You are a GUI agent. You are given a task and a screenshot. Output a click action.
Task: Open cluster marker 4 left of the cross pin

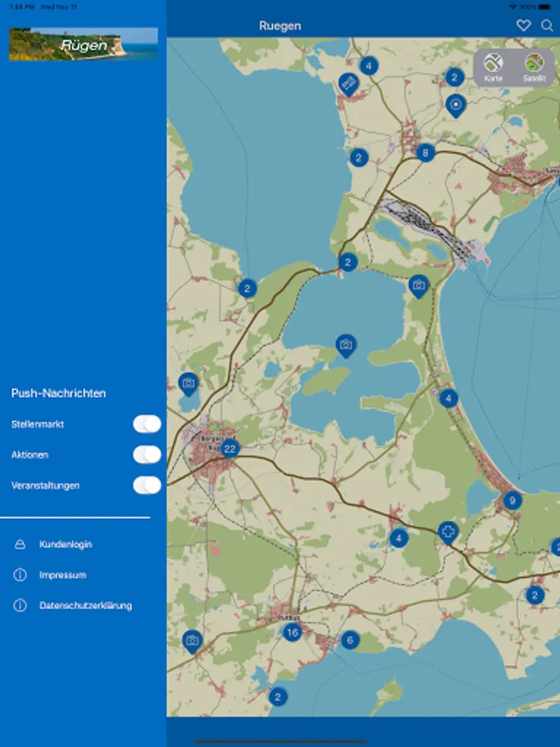point(398,539)
